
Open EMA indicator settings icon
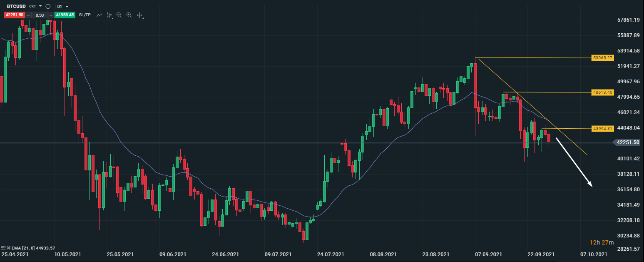pos(3,248)
